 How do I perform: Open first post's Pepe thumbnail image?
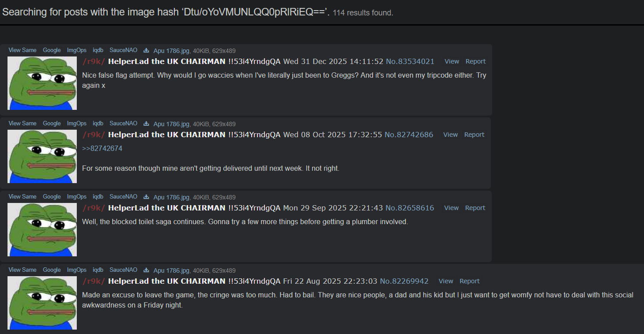42,83
